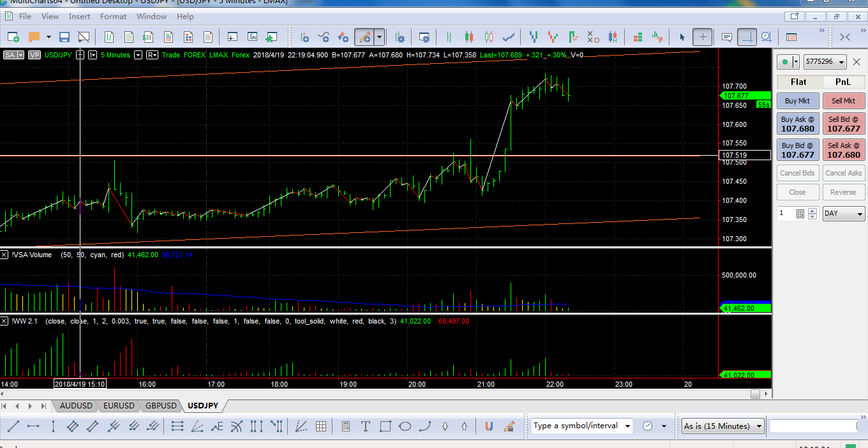
Task: Toggle the VP volume profile badge
Action: click(34, 55)
